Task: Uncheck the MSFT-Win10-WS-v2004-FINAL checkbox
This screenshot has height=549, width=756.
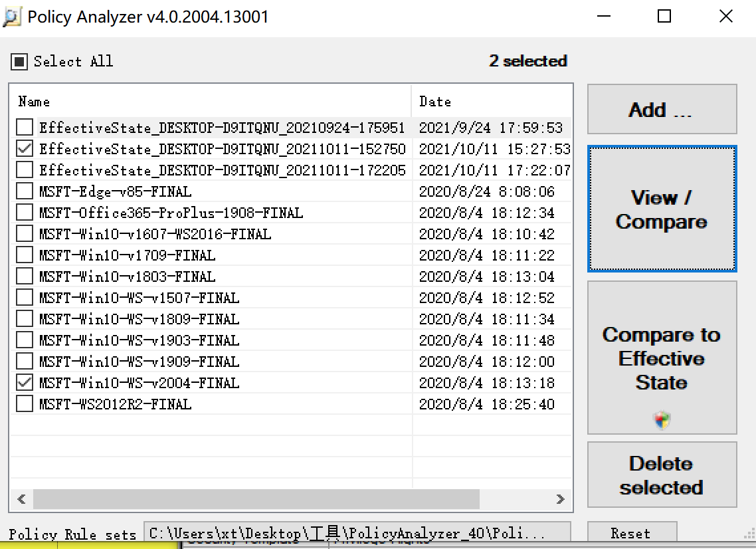Action: click(x=24, y=382)
